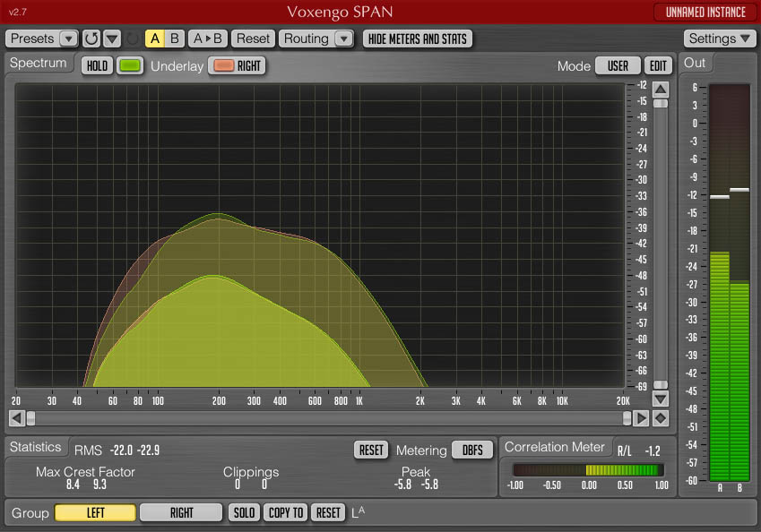Open the Settings menu
Screen dimensions: 761x532
pyautogui.click(x=720, y=39)
